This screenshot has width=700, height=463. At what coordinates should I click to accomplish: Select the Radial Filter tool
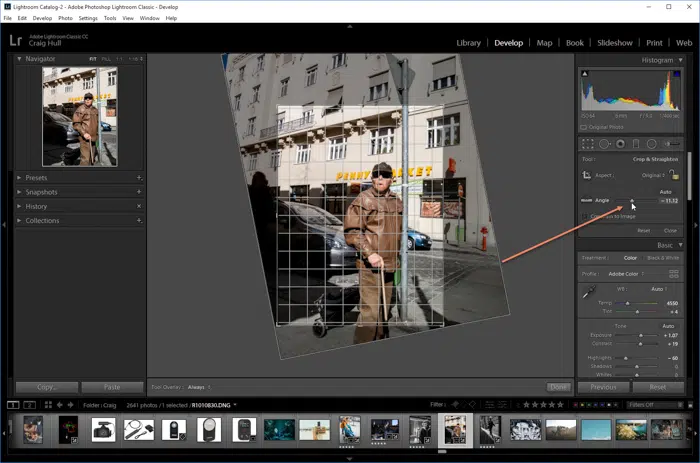pyautogui.click(x=652, y=144)
